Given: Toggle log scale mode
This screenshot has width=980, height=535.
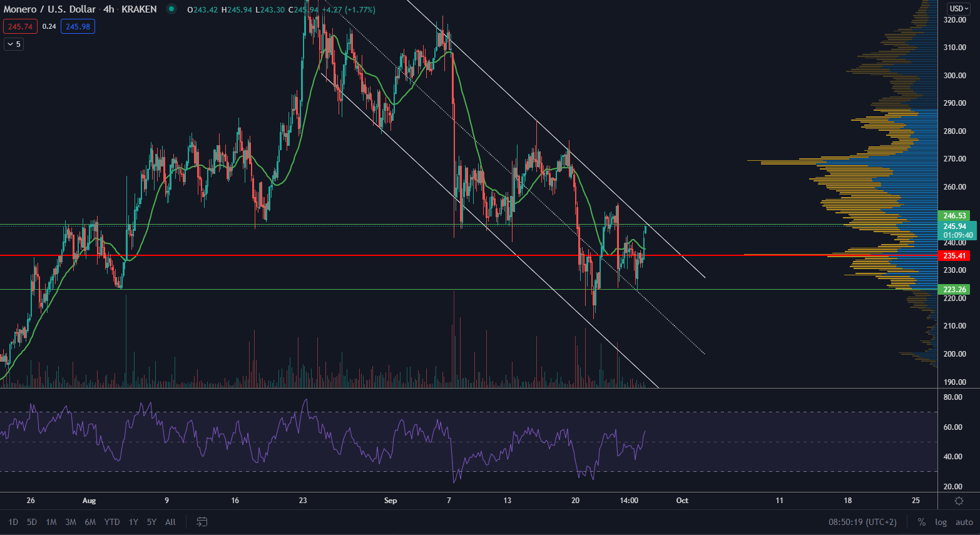Looking at the screenshot, I should pos(941,522).
